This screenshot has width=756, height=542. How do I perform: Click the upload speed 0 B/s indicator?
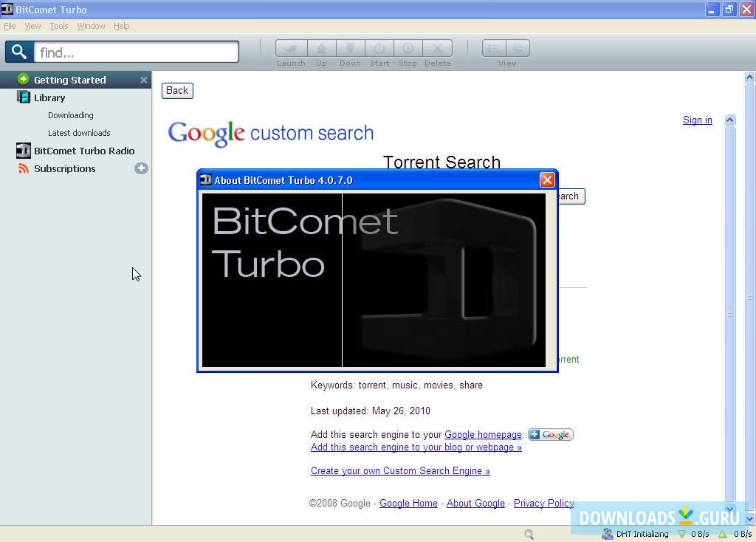[x=735, y=534]
